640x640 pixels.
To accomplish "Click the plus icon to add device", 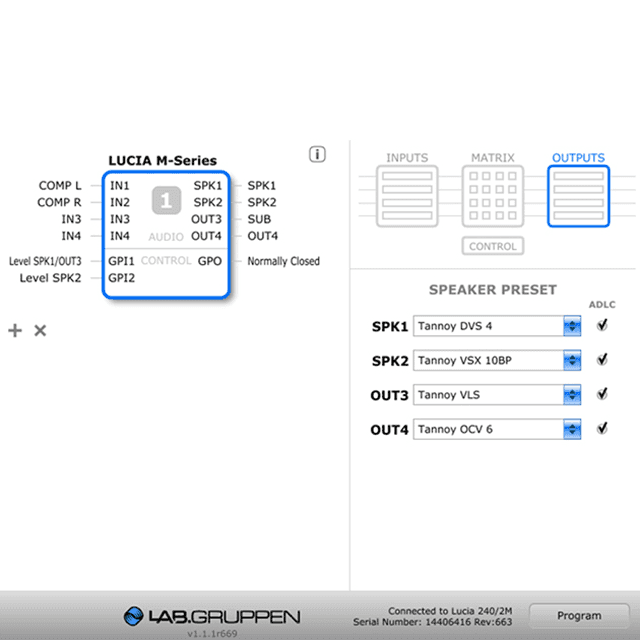I will [x=15, y=330].
